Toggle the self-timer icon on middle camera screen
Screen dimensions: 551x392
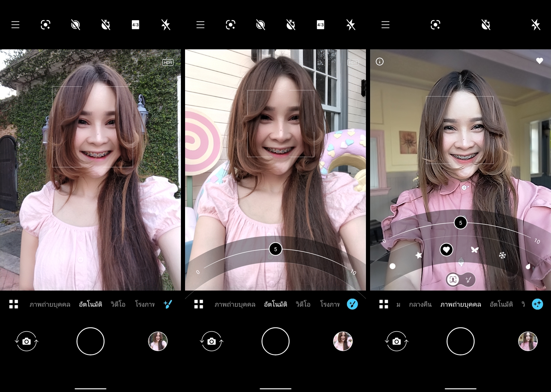pos(291,25)
